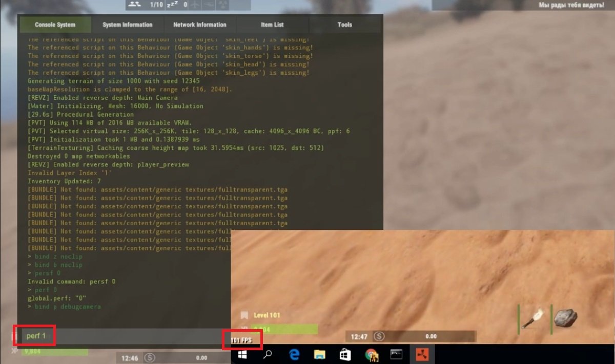615x364 pixels.
Task: Click the 1/10 player count text
Action: 157,4
